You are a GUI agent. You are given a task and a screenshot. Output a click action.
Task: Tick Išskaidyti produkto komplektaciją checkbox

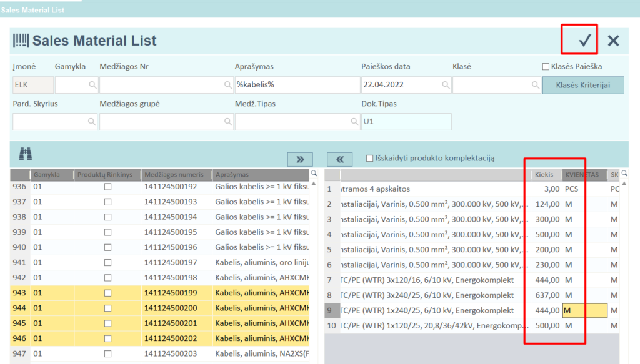370,159
